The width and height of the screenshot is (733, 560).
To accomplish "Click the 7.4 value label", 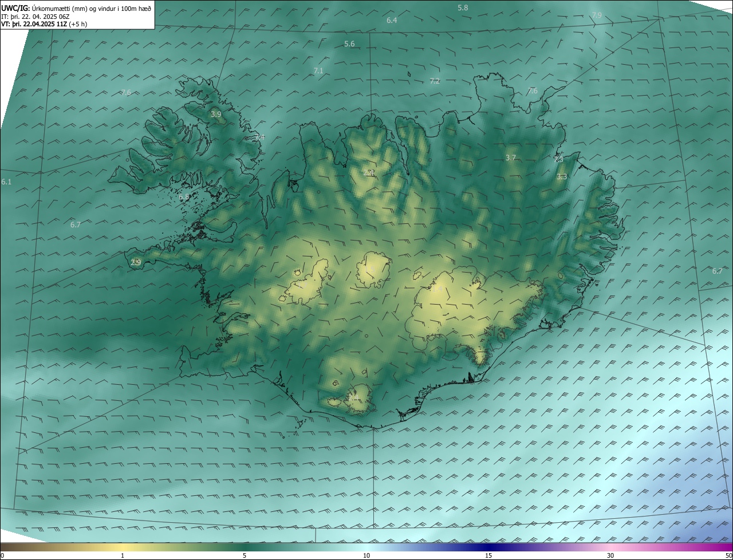I will click(x=261, y=137).
